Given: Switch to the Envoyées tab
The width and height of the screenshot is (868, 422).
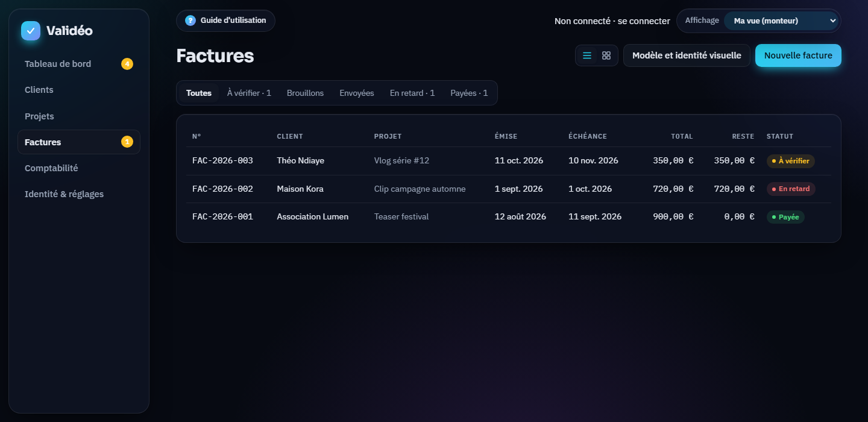Looking at the screenshot, I should [x=357, y=93].
